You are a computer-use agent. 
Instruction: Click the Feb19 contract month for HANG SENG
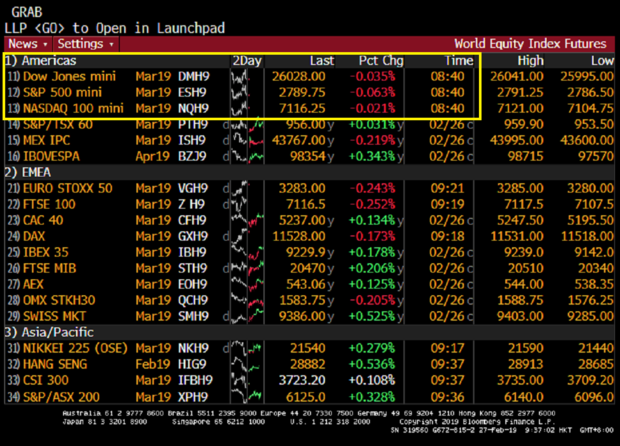[x=153, y=364]
